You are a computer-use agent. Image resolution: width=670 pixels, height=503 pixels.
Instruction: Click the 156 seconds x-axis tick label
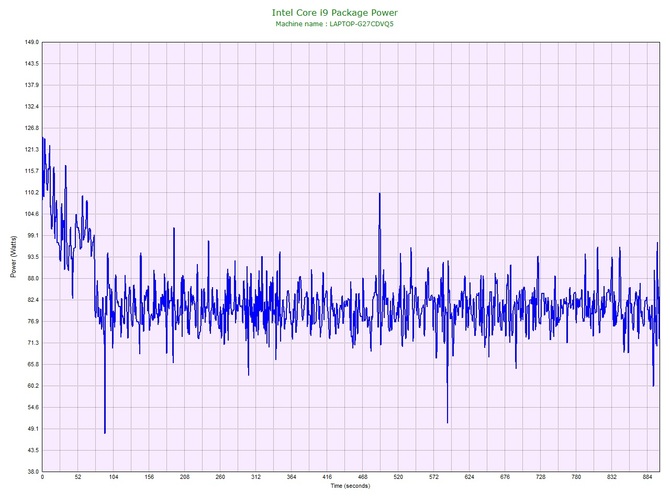[x=149, y=477]
